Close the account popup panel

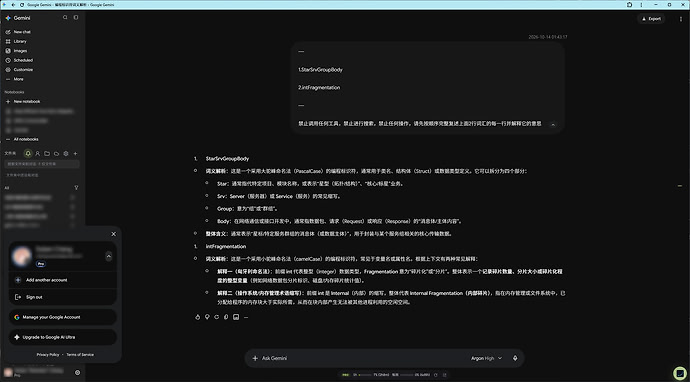[114, 234]
